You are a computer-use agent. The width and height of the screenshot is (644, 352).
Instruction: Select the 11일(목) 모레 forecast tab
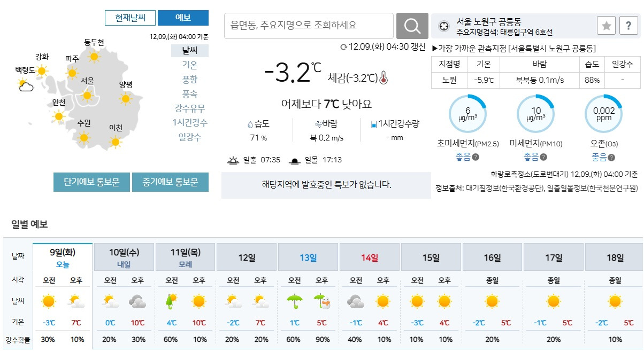(186, 257)
